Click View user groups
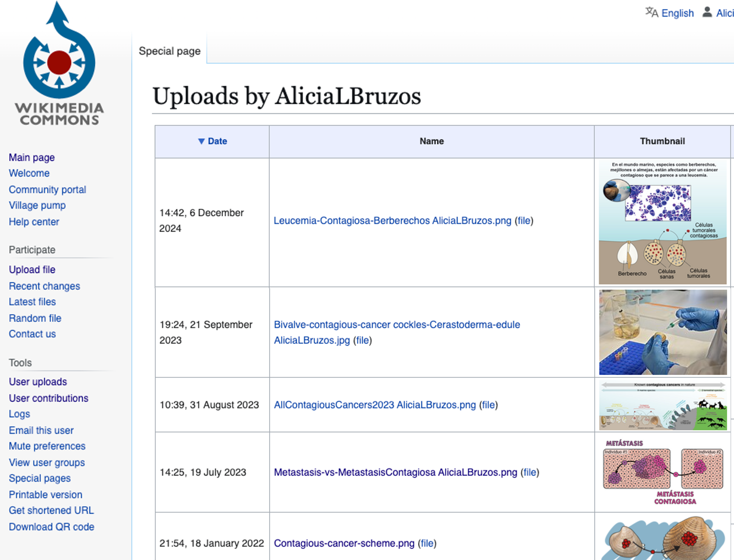This screenshot has height=560, width=734. (x=47, y=463)
